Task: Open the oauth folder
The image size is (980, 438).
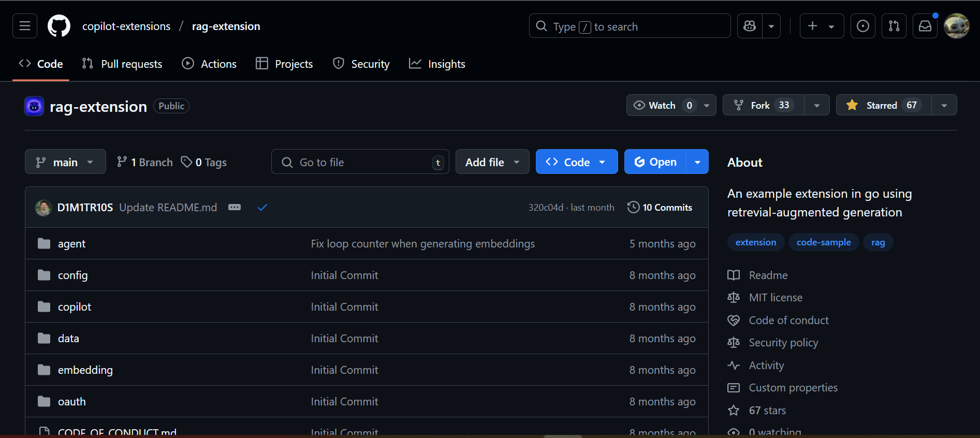Action: click(x=72, y=402)
